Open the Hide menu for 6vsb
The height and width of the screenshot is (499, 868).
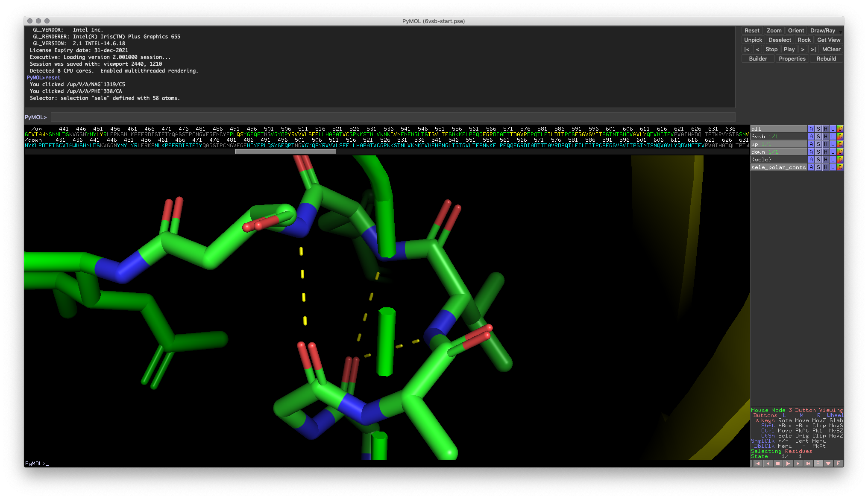coord(825,137)
